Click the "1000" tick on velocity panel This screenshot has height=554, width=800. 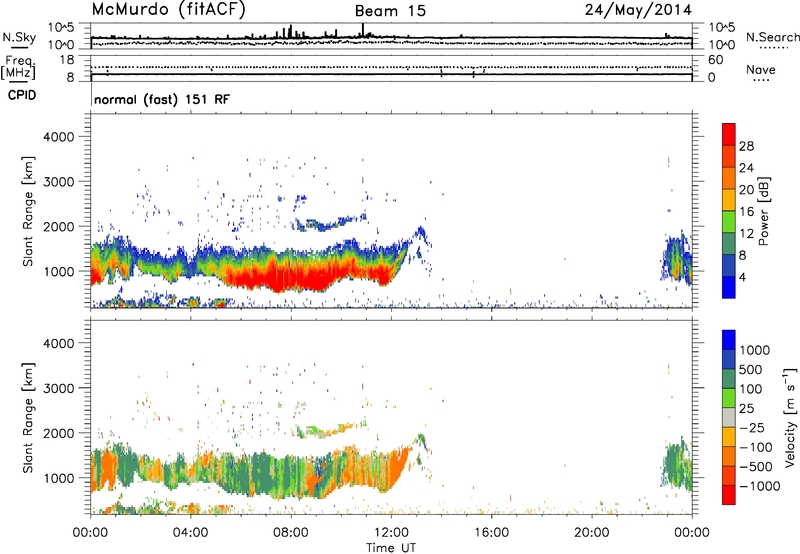58,479
